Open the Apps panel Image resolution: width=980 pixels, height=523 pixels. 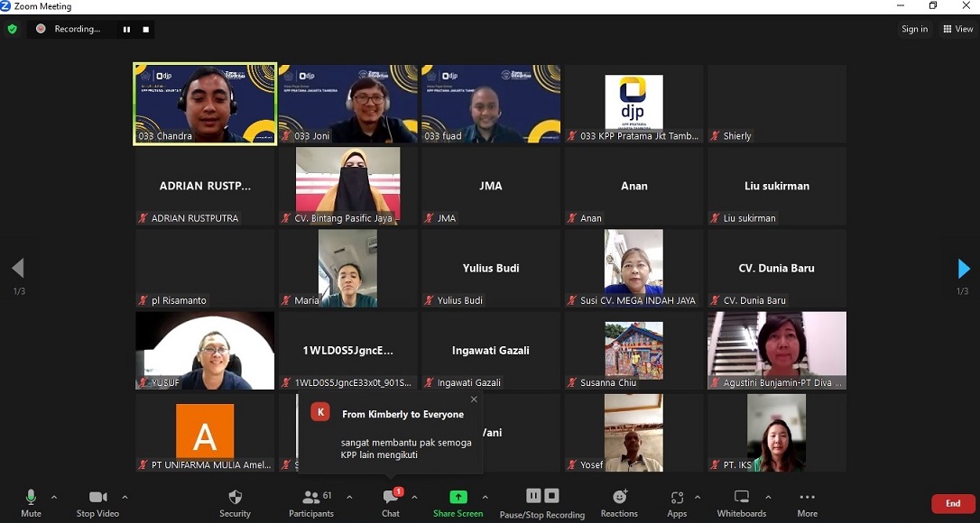[677, 502]
